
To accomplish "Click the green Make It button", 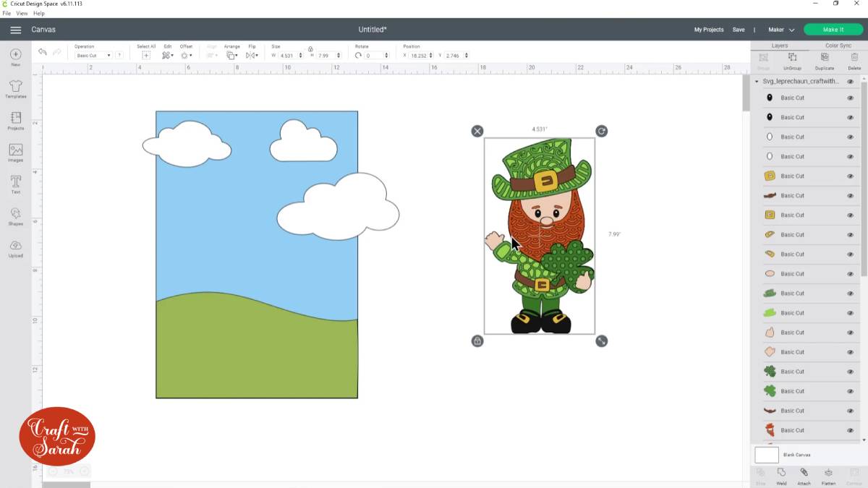I will click(833, 29).
